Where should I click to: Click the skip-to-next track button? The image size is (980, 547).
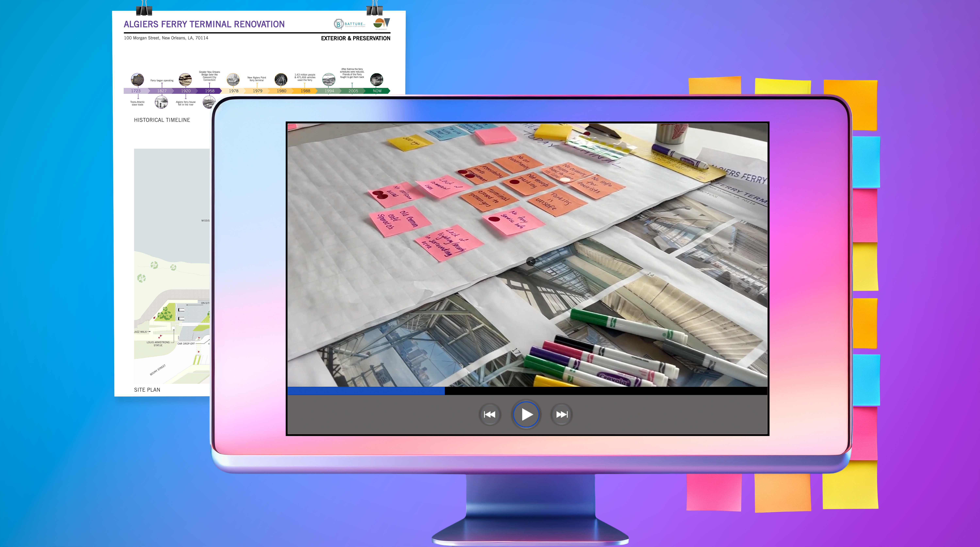[x=562, y=414]
